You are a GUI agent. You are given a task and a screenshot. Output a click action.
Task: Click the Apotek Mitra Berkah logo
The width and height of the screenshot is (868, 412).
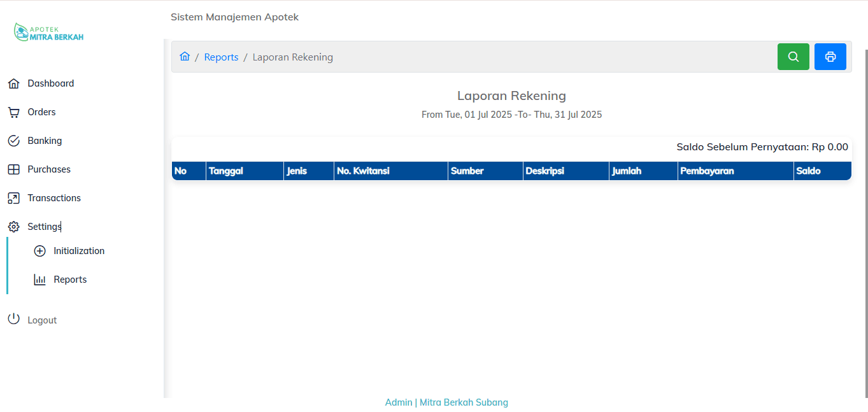pos(49,32)
